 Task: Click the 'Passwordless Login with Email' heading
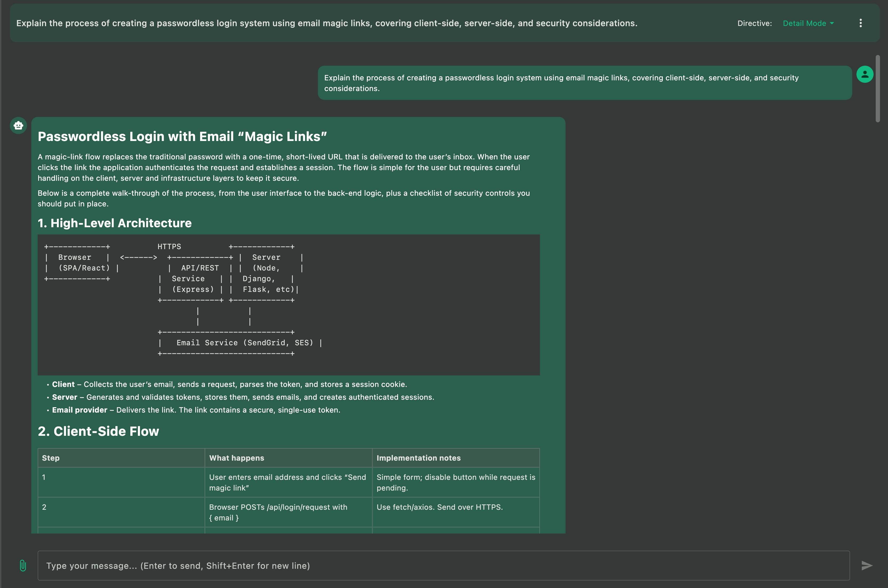click(x=182, y=136)
